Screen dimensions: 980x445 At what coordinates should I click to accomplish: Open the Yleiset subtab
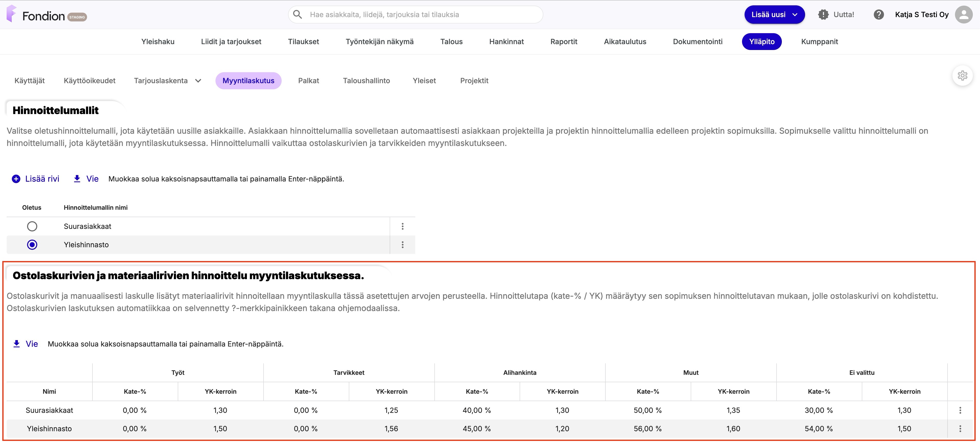(424, 81)
